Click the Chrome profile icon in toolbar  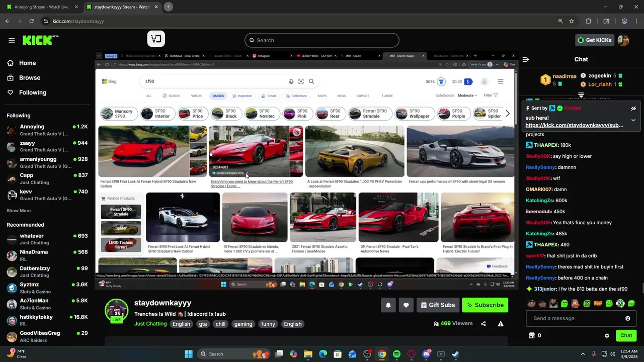point(624,21)
